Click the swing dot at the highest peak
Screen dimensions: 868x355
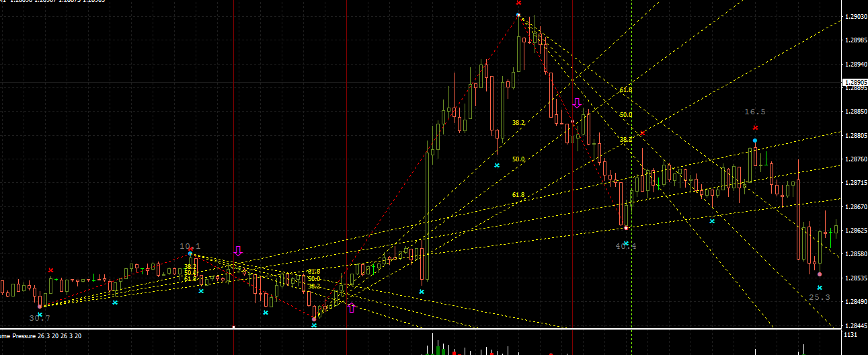coord(518,15)
